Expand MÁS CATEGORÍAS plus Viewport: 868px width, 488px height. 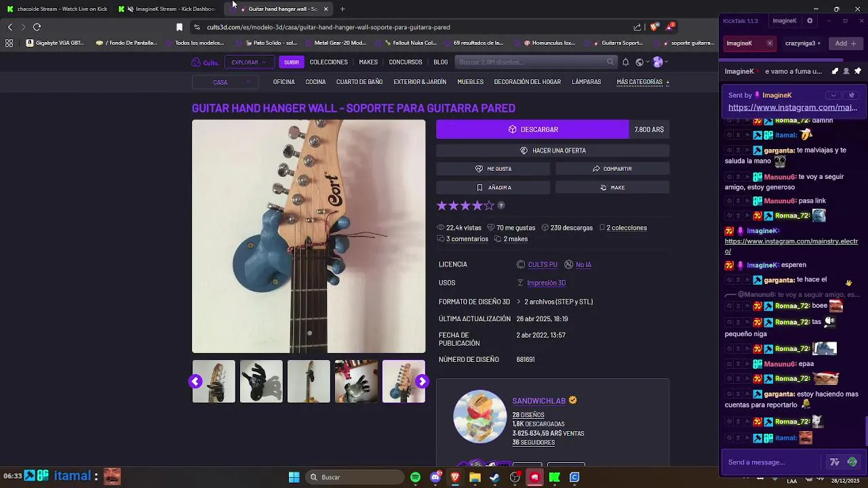coord(643,82)
